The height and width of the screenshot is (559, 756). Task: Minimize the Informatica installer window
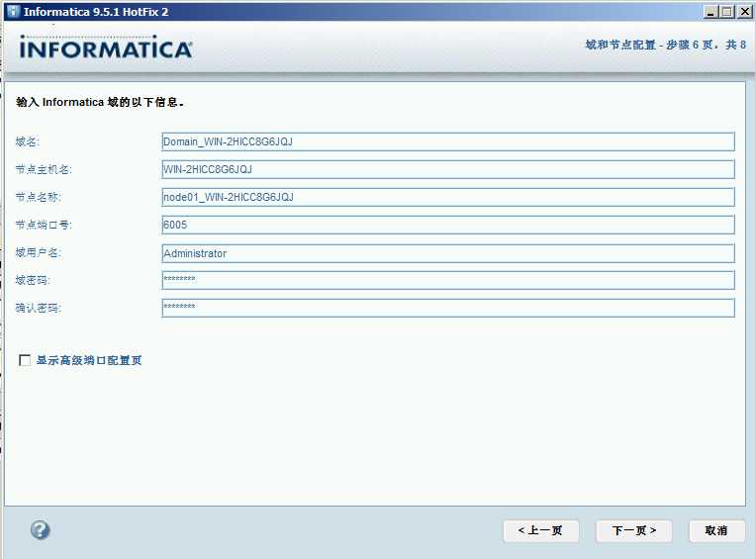710,12
